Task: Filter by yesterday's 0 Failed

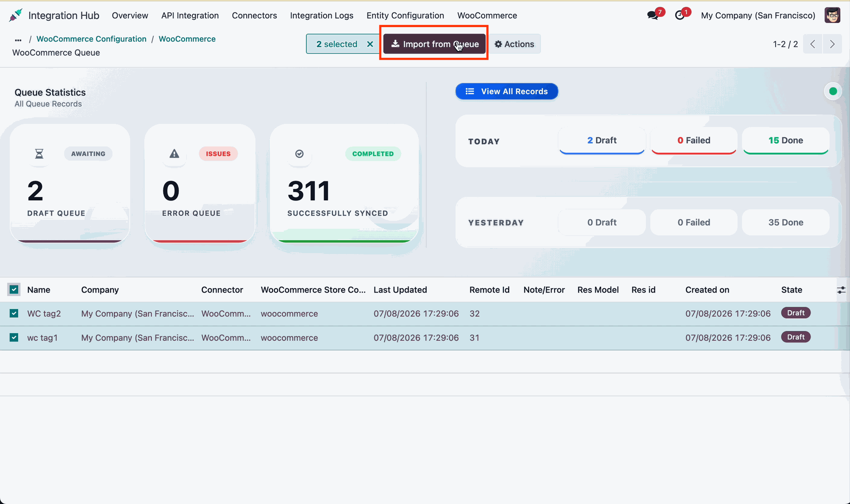Action: coord(694,222)
